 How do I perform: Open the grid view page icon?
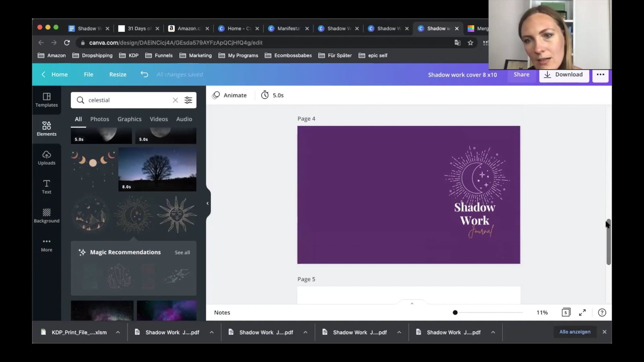pos(566,312)
